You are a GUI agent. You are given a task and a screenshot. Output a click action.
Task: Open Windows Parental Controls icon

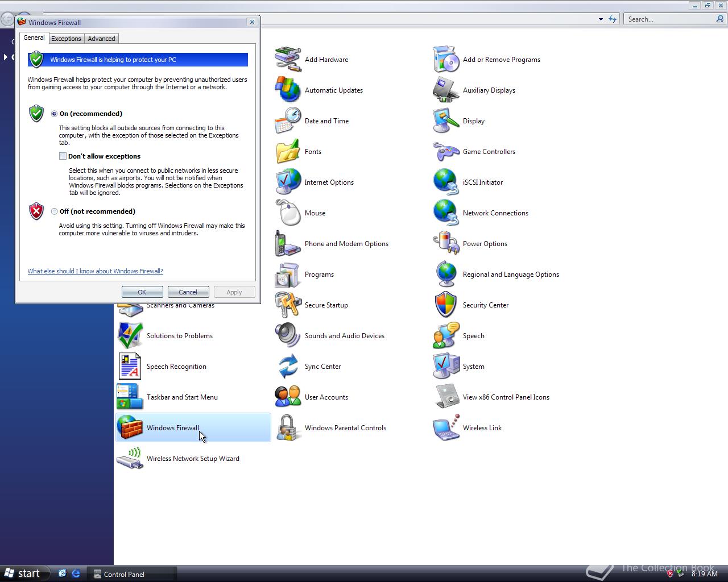click(288, 427)
